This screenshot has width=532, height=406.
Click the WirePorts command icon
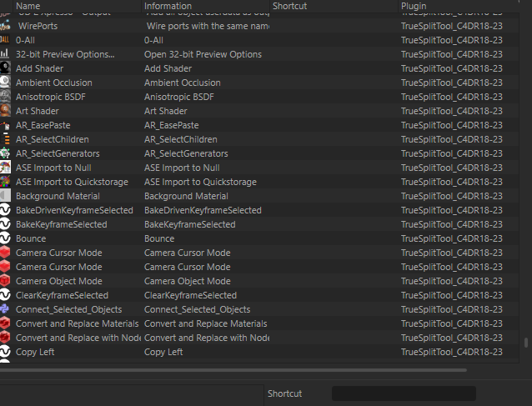point(5,26)
